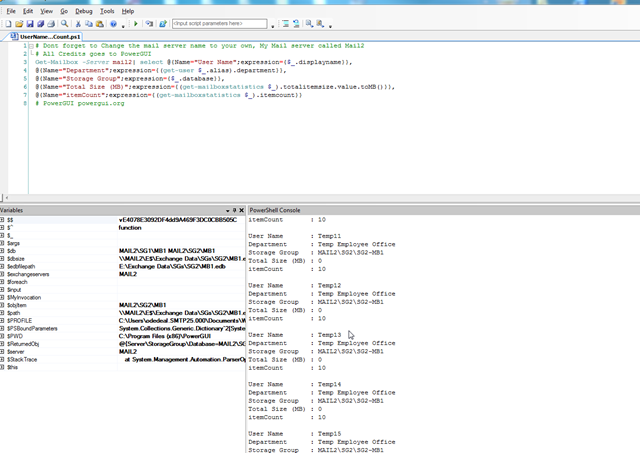Select the $input variable row

pyautogui.click(x=122, y=290)
